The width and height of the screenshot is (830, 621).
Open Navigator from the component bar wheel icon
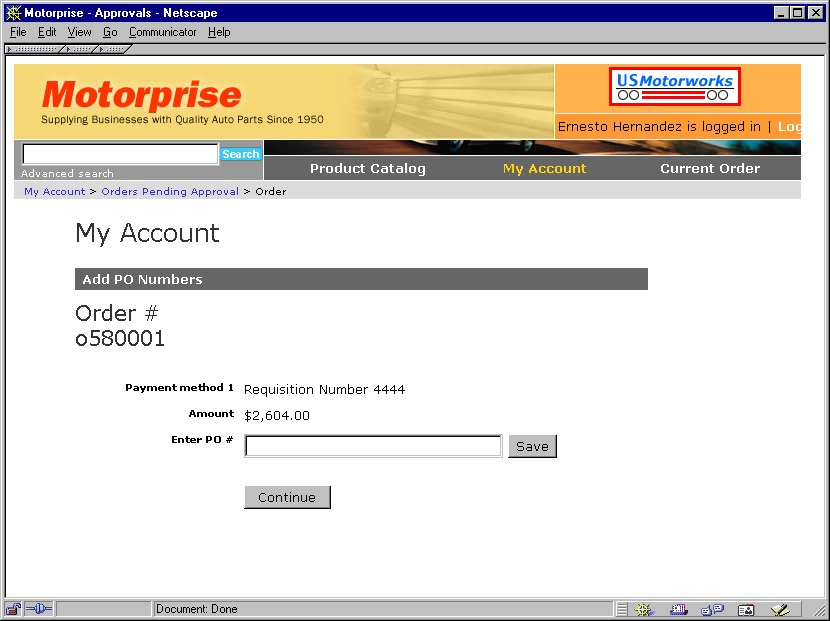(x=643, y=609)
